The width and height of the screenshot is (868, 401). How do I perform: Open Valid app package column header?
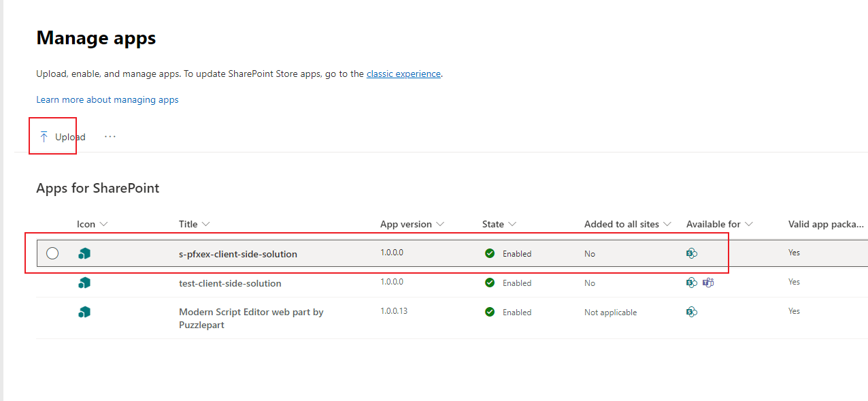[827, 224]
